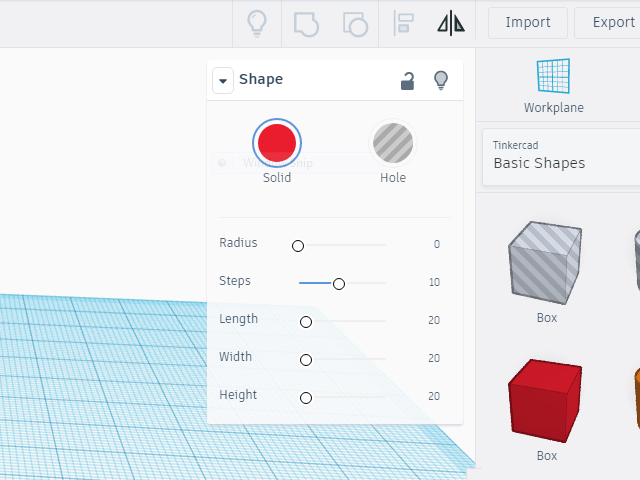Hide selected shape via panel lightbulb
The width and height of the screenshot is (640, 480).
(441, 80)
